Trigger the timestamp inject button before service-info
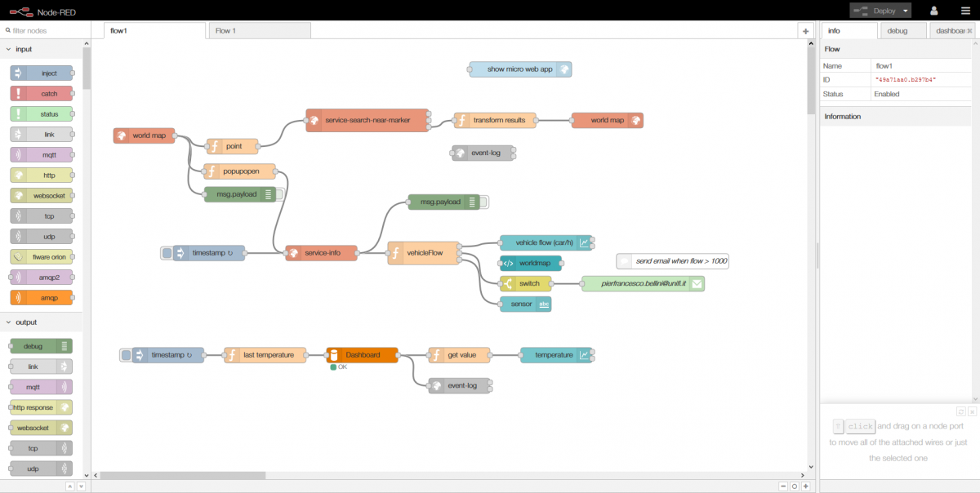This screenshot has height=493, width=980. 167,253
